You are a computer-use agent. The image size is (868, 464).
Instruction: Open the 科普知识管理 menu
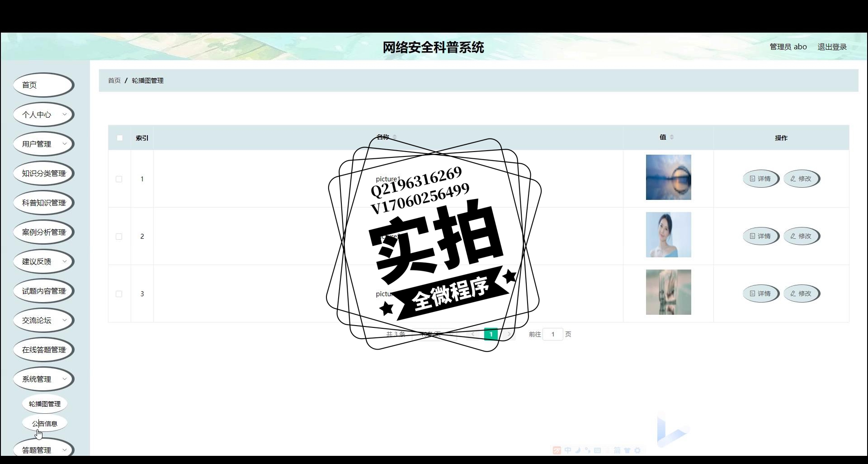point(43,203)
